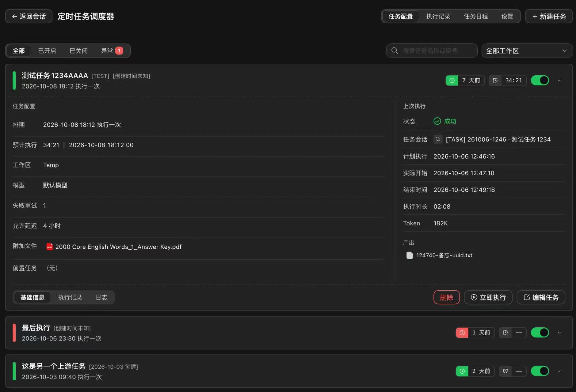Focus the 搜索任务名称或编号 search field
This screenshot has height=392, width=576.
tap(432, 51)
